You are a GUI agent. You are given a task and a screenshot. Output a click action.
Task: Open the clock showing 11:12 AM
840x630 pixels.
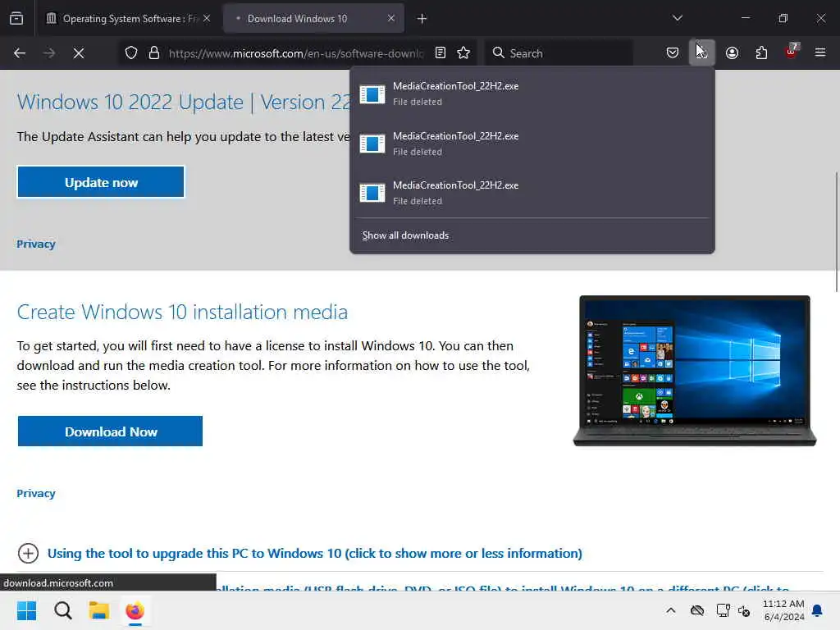click(783, 610)
